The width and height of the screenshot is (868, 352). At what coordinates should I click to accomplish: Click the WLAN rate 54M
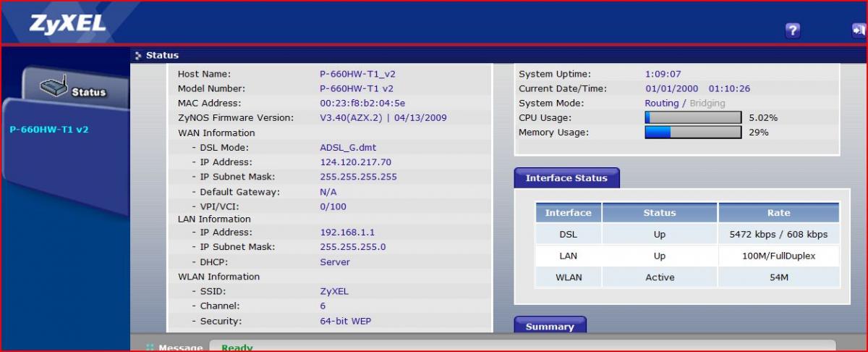tap(779, 277)
